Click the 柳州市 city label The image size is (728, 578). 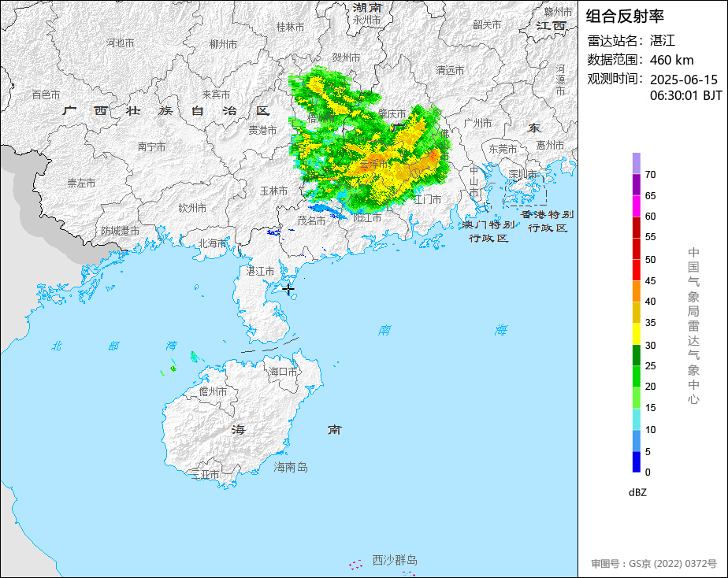click(x=223, y=44)
